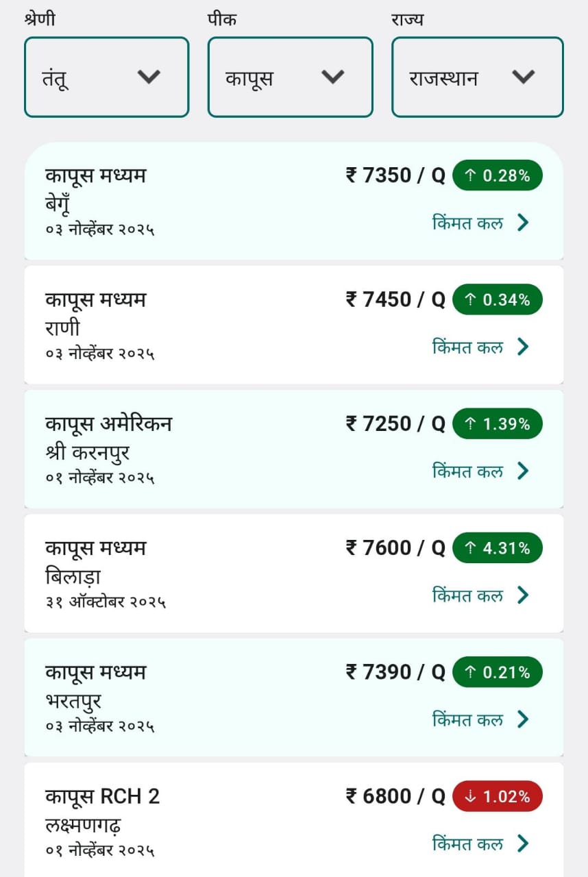This screenshot has height=877, width=588.
Task: Open किंमत कल link for बेगूँ
Action: 467,223
